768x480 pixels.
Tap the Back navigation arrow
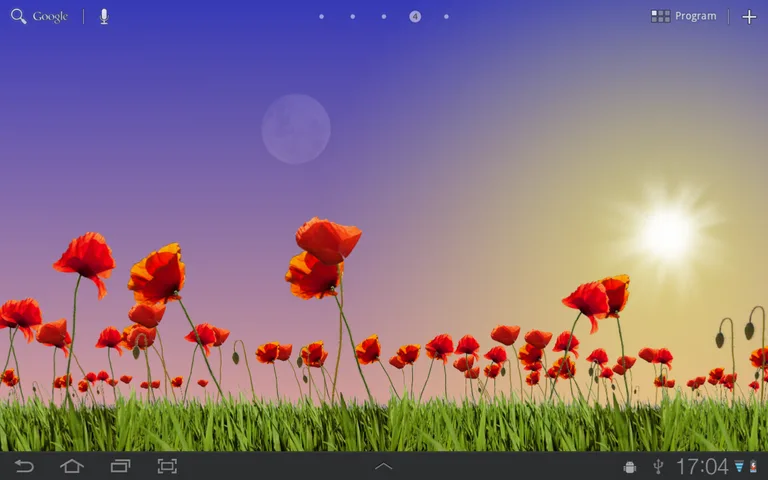tap(24, 466)
